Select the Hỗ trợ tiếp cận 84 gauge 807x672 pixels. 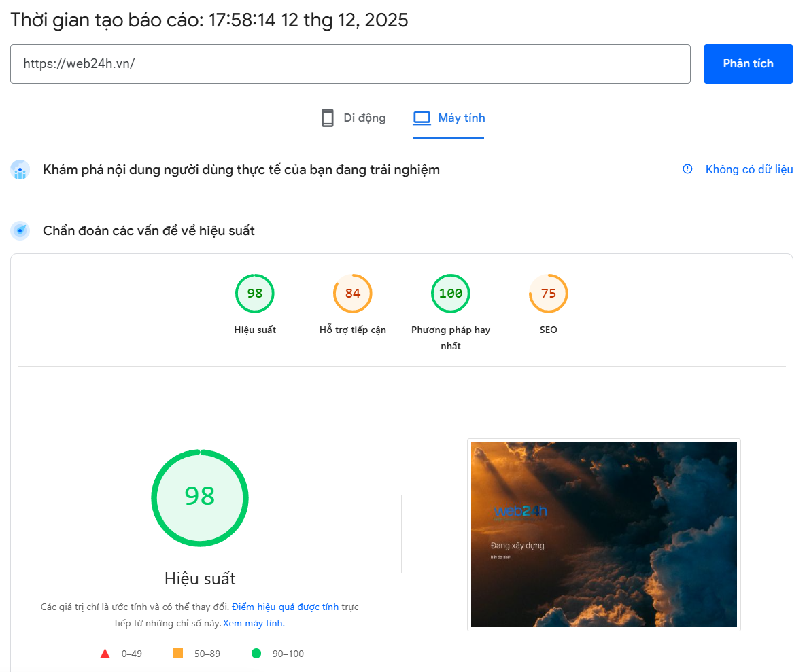click(352, 294)
